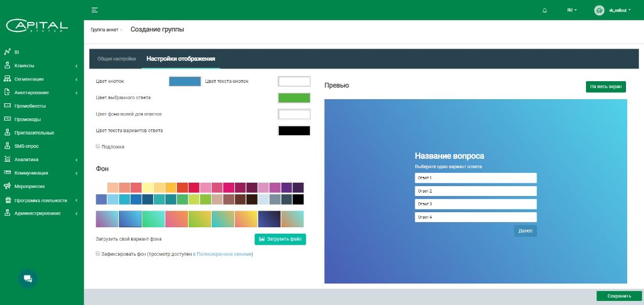This screenshot has height=305, width=644.
Task: Expand the Программа лояльности chevron
Action: tap(77, 200)
